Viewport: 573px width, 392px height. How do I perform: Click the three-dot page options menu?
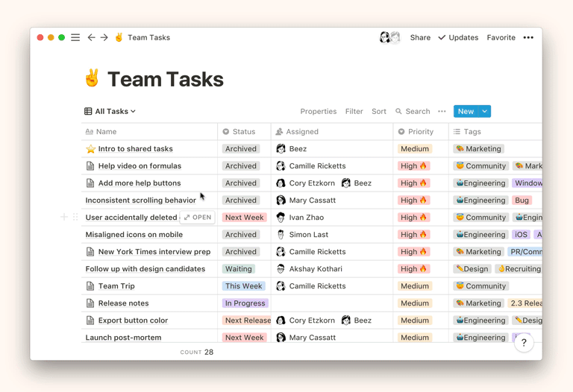point(528,37)
